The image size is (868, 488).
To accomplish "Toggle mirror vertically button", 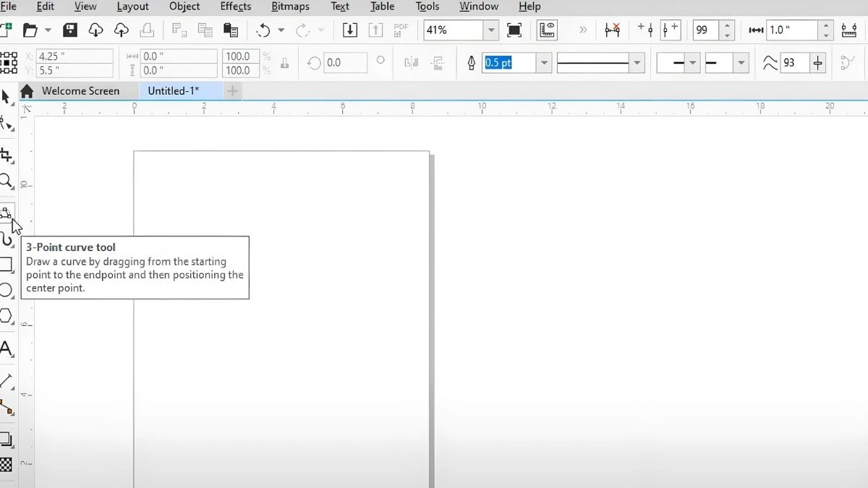I will (437, 63).
